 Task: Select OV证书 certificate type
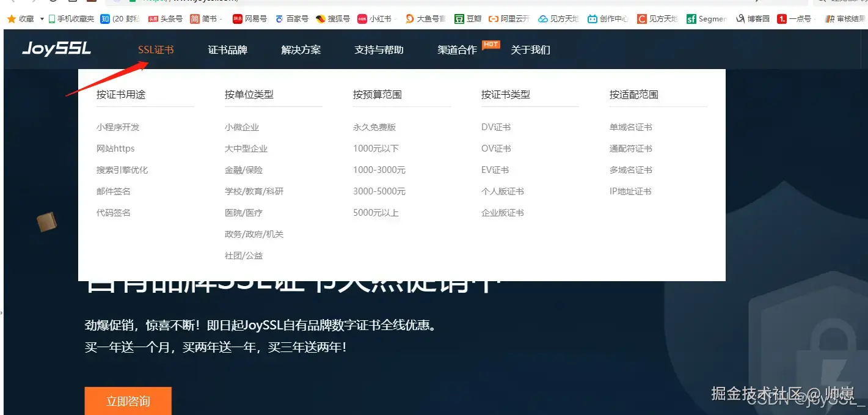pos(496,149)
